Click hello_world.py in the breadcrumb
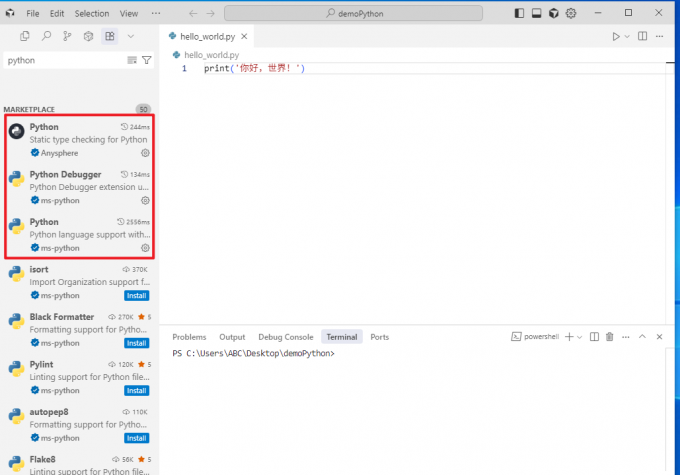Viewport: 680px width, 475px height. (x=211, y=55)
